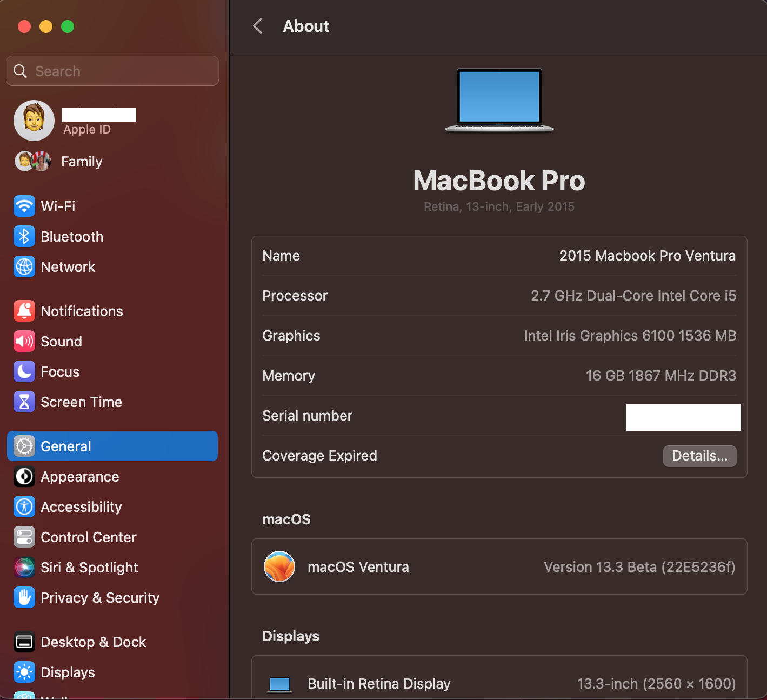The width and height of the screenshot is (767, 700).
Task: Open Family sharing label
Action: (x=82, y=161)
